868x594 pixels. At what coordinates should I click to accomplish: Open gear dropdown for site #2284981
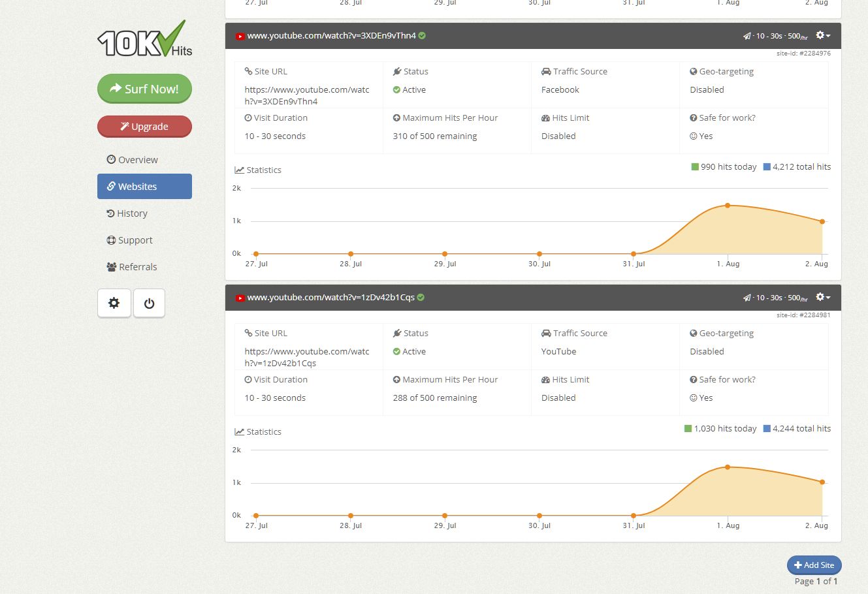(823, 298)
